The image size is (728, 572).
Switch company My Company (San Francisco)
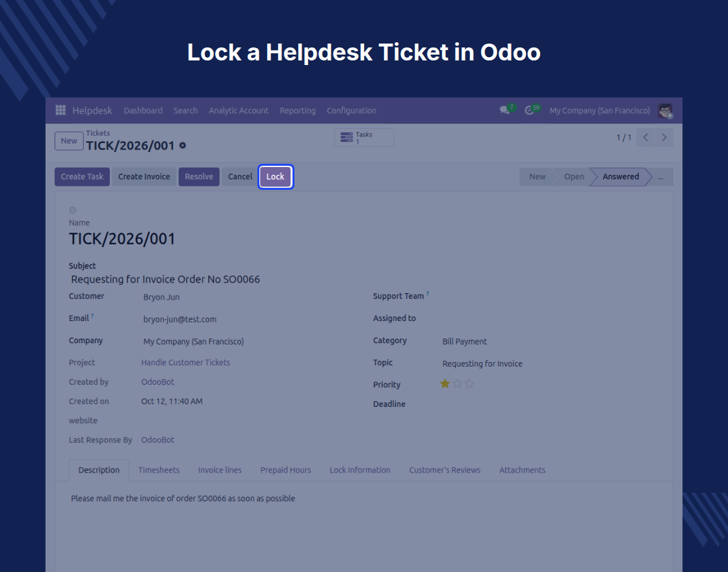click(599, 110)
